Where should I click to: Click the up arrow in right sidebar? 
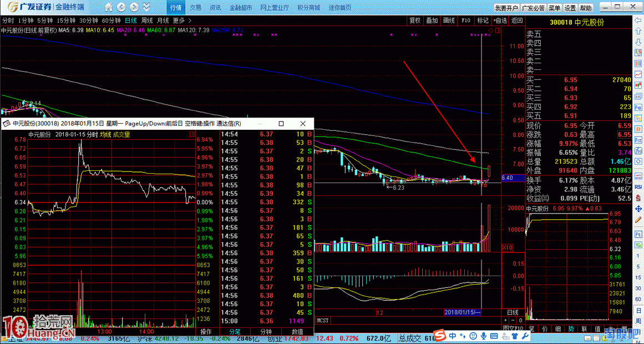point(638,31)
